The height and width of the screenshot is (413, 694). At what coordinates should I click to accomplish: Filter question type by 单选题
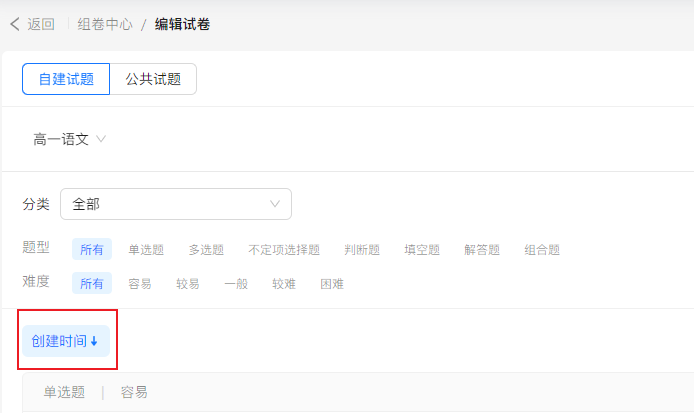pyautogui.click(x=146, y=250)
